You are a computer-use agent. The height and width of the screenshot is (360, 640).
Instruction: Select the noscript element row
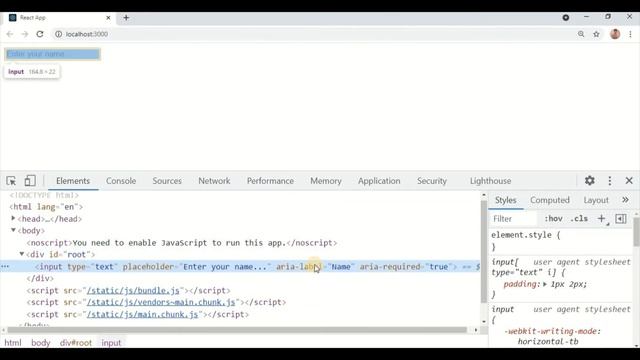pos(182,243)
